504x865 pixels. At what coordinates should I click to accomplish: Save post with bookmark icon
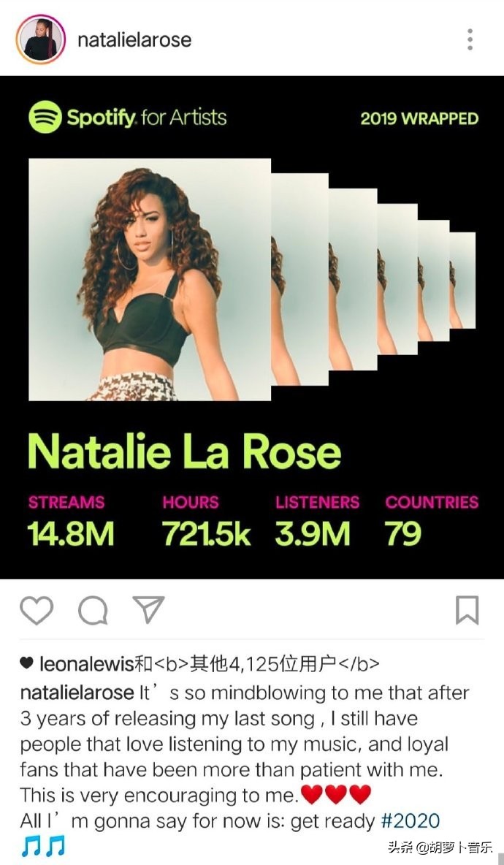click(467, 610)
